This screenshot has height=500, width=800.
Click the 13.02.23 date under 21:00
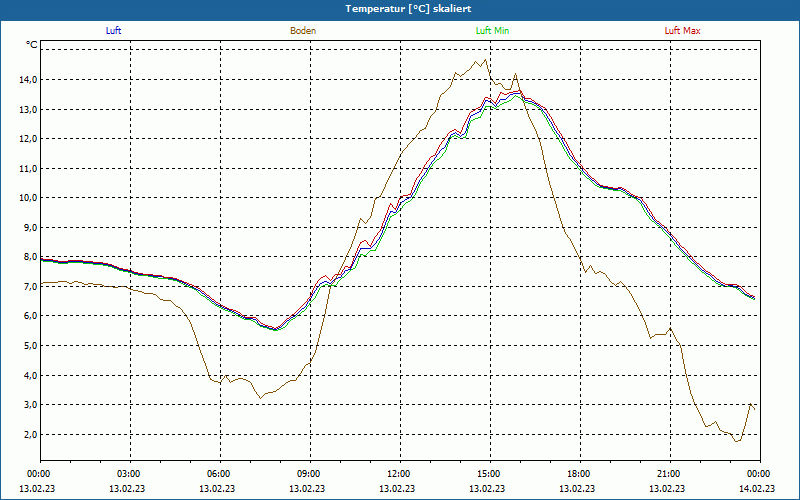tap(667, 488)
